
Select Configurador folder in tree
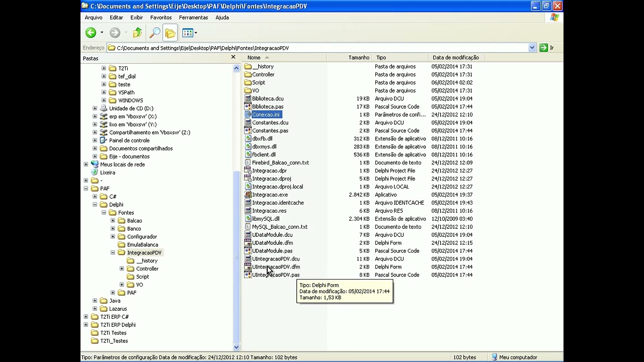point(142,237)
